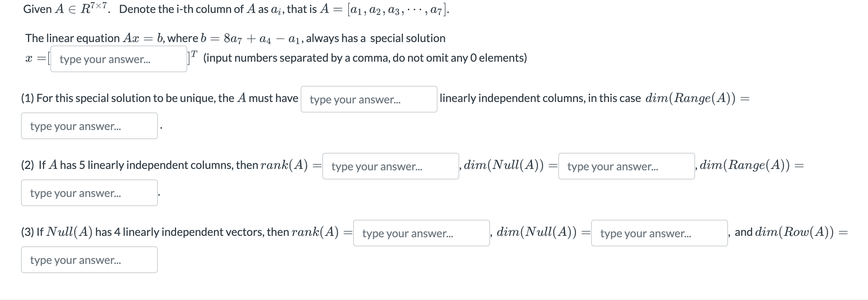Click part 2 dim(Null(A)) answer field
The image size is (868, 300).
pos(626,166)
